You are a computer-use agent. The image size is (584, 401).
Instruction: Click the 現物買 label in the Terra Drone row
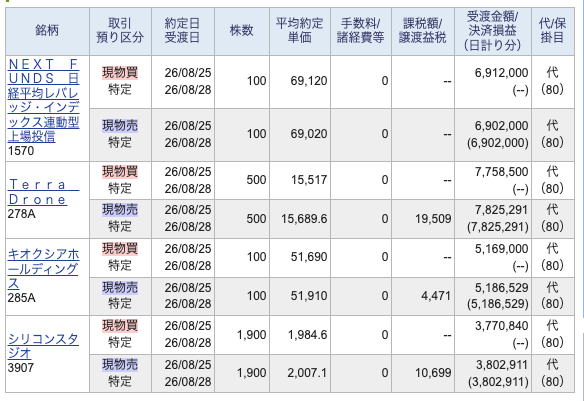point(120,172)
